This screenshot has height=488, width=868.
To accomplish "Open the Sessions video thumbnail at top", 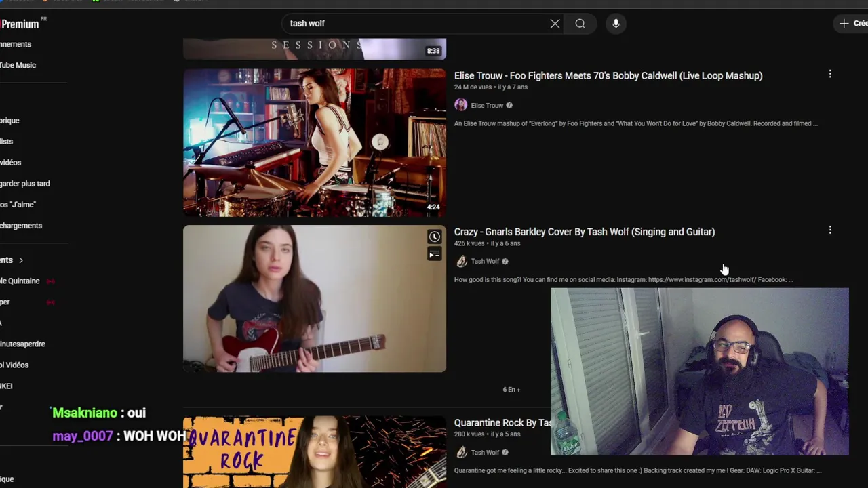I will [x=315, y=49].
